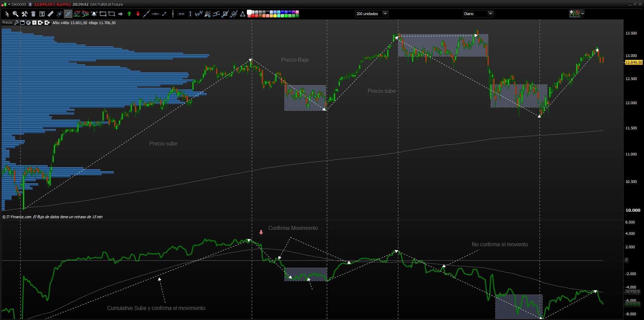Click the 'Año: +Alto 13.601,50' info text
The width and height of the screenshot is (644, 320).
(70, 23)
